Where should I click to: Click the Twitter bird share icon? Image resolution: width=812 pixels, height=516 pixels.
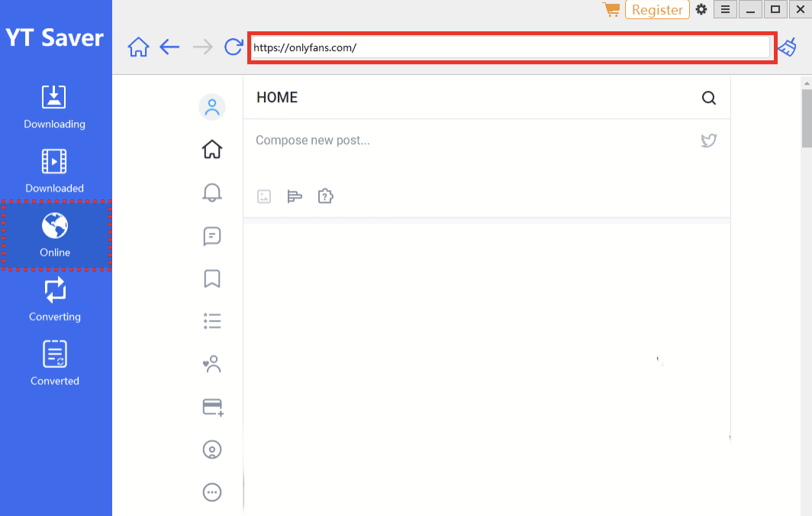point(709,140)
